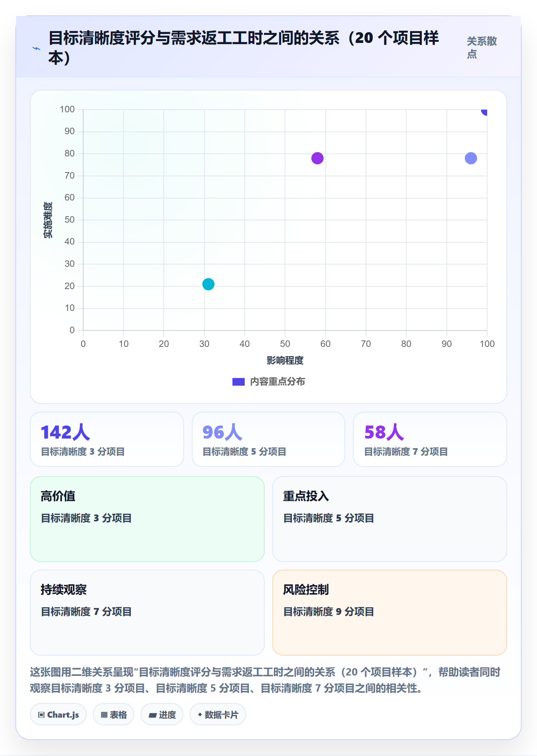The image size is (537, 756).
Task: Click the 内容重点分布 legend label
Action: [x=278, y=382]
